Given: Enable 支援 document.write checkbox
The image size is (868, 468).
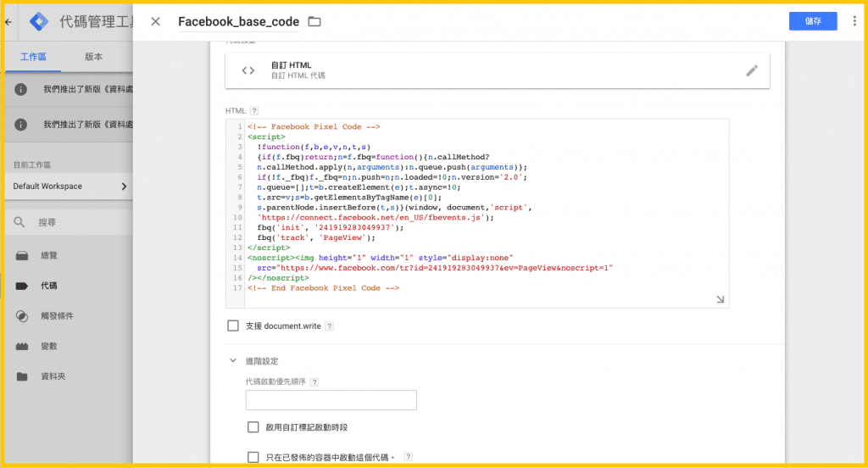Looking at the screenshot, I should coord(233,326).
